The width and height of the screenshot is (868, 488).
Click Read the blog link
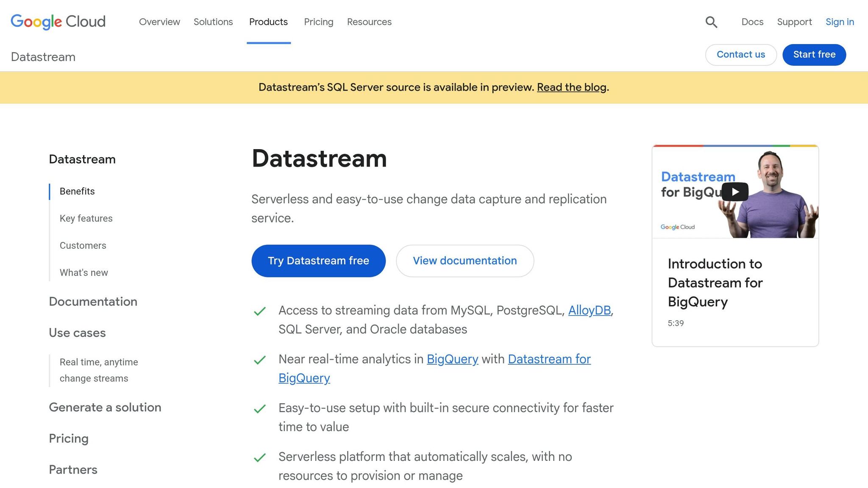[x=571, y=87]
